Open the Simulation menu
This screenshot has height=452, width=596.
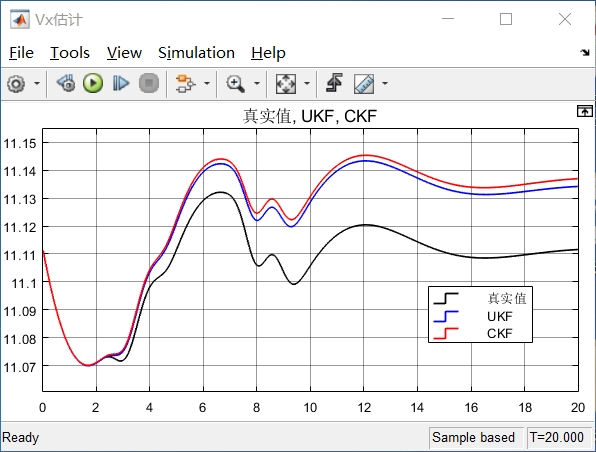tap(196, 53)
